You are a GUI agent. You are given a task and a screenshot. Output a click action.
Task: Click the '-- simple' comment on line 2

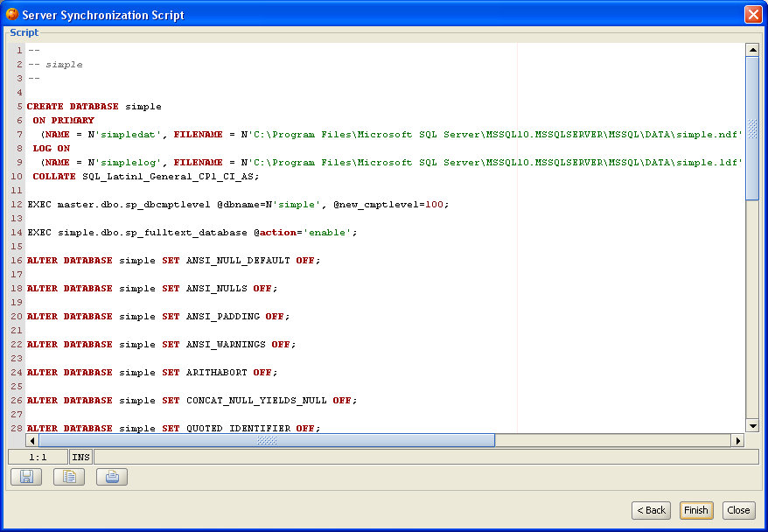click(x=55, y=64)
